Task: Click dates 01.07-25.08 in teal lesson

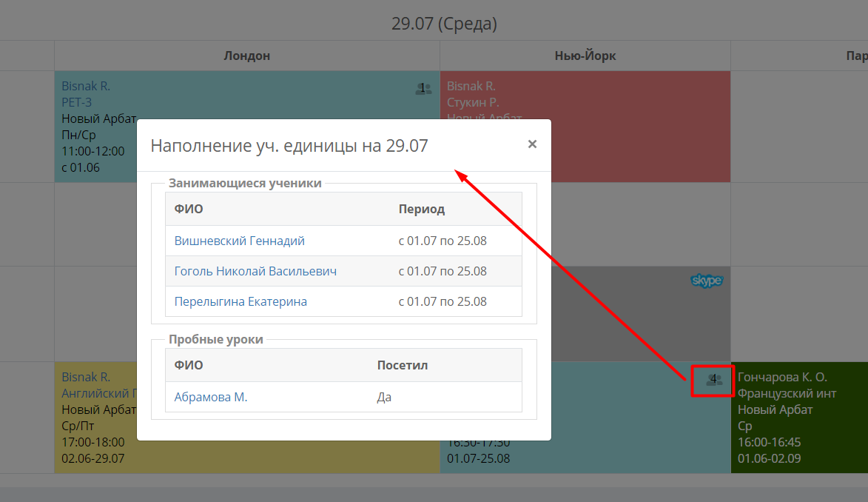Action: [x=478, y=459]
